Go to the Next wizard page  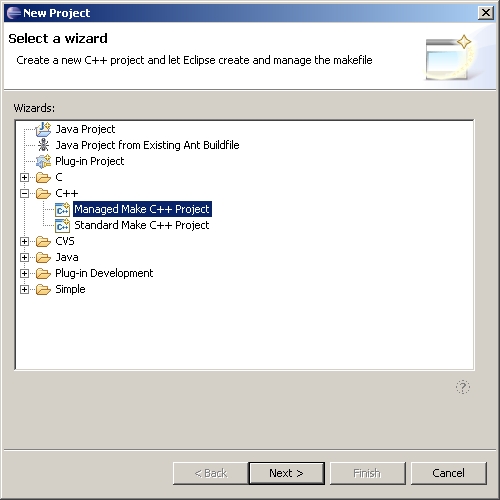point(286,473)
